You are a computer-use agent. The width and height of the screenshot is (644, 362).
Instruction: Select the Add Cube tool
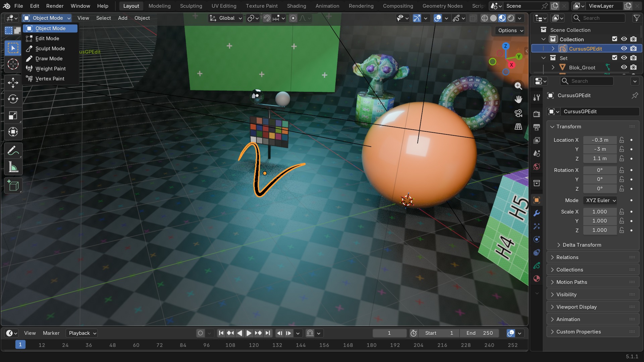pos(13,186)
